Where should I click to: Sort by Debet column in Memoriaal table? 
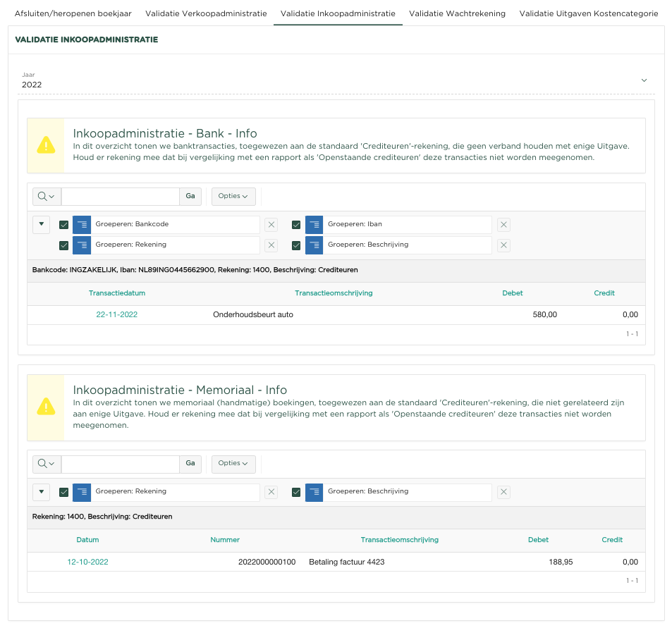tap(538, 540)
